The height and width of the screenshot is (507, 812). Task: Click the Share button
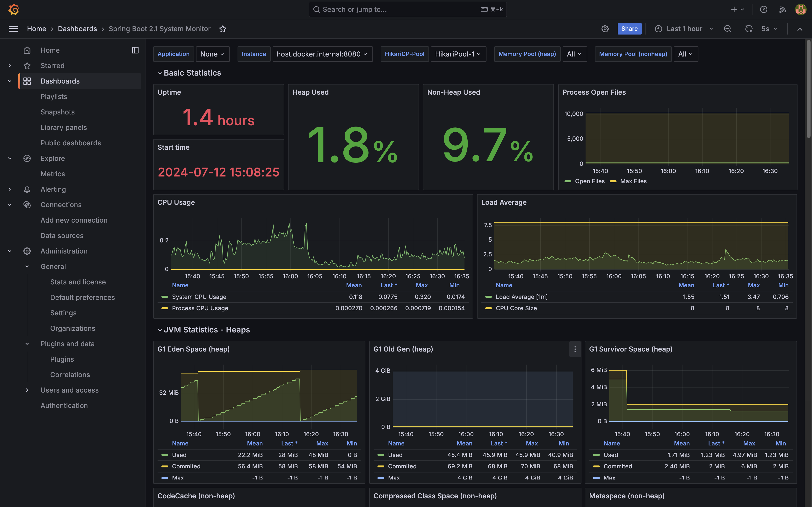point(629,29)
